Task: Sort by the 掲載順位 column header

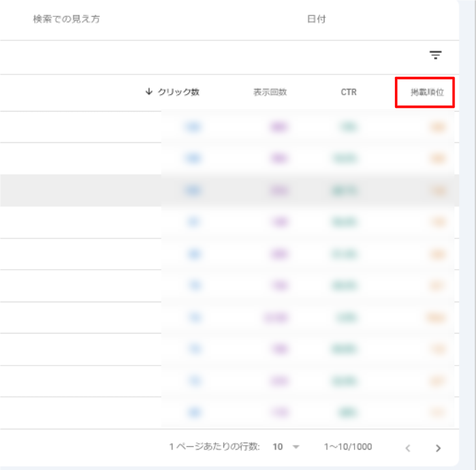Action: [x=427, y=92]
